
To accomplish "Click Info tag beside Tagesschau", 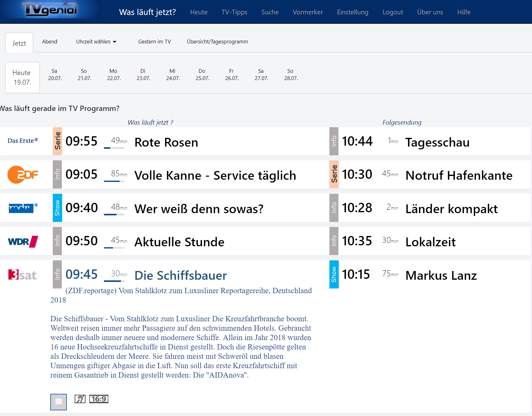I will point(334,141).
